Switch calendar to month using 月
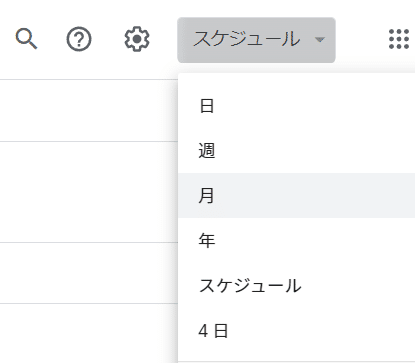415x363 pixels. [296, 195]
